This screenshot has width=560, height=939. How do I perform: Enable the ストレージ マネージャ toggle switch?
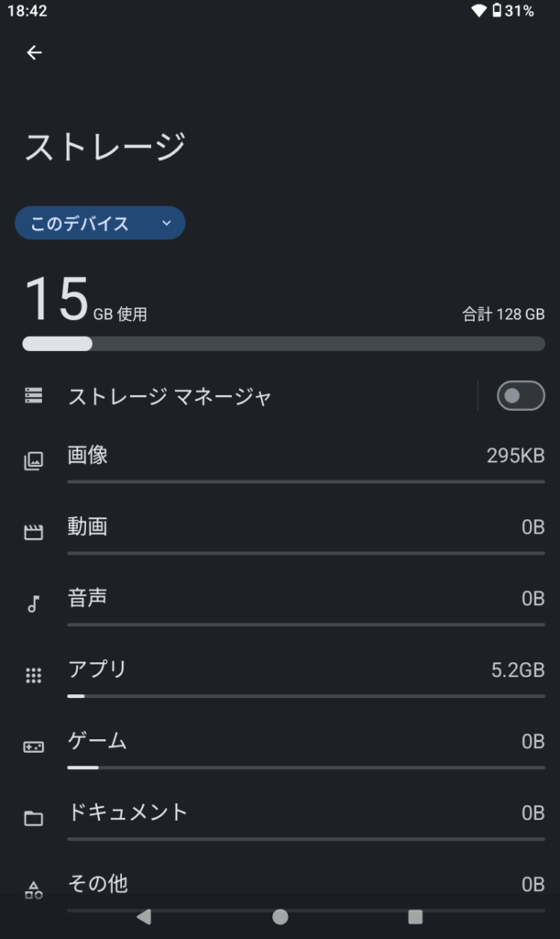[520, 396]
